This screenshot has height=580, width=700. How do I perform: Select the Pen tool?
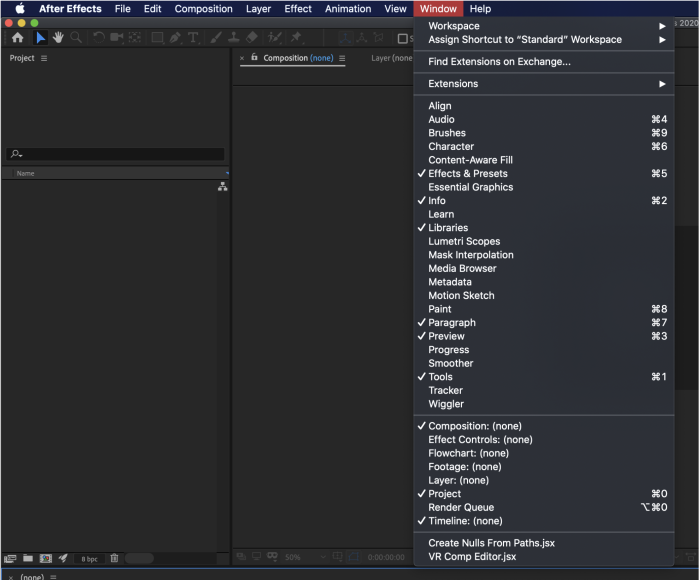pyautogui.click(x=175, y=38)
